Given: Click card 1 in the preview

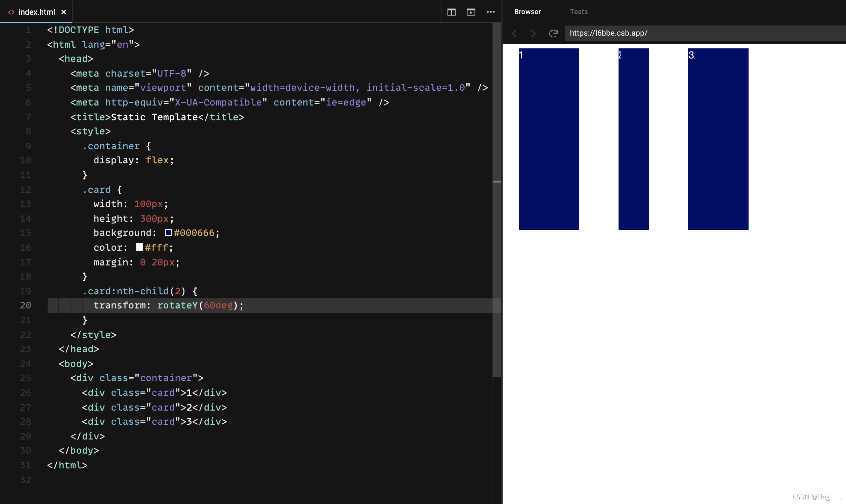Looking at the screenshot, I should (549, 139).
